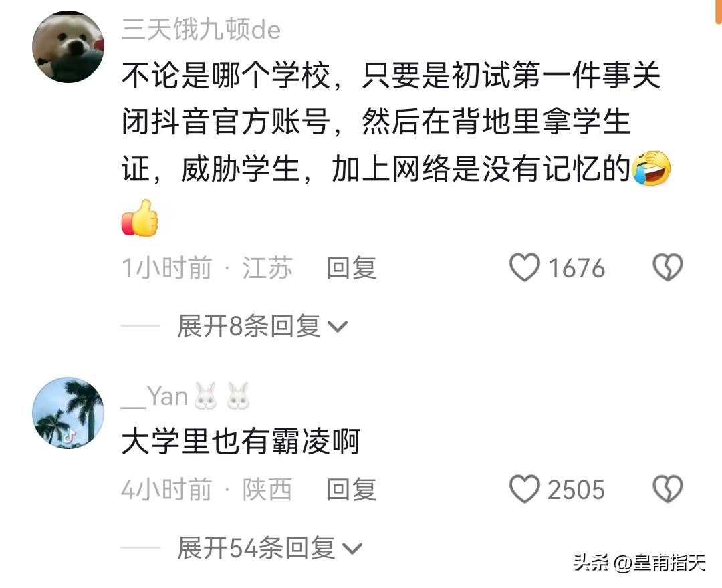Image resolution: width=722 pixels, height=588 pixels.
Task: Open the palm tree avatar profile
Action: 68,413
